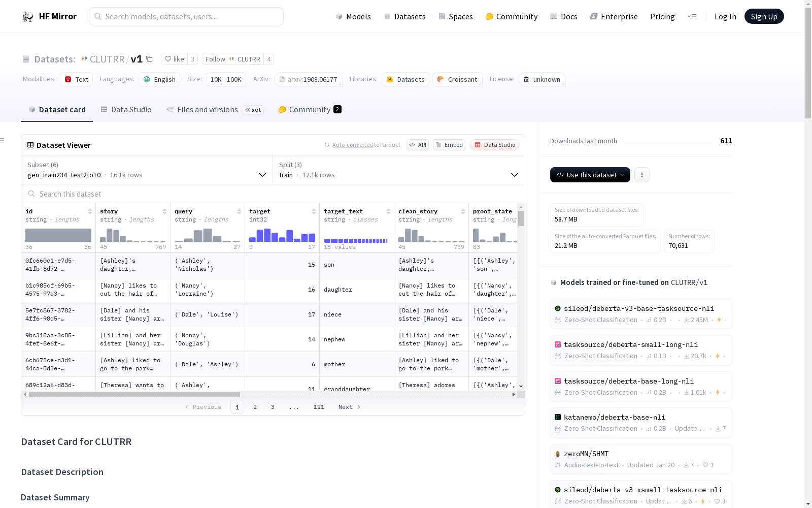Image resolution: width=812 pixels, height=508 pixels.
Task: Open Docs in the top navigation
Action: (x=564, y=17)
